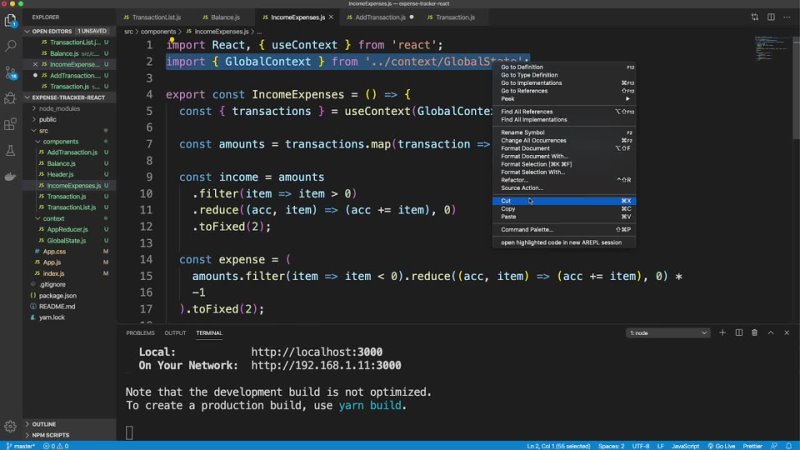Expand the public folder

pyautogui.click(x=47, y=119)
